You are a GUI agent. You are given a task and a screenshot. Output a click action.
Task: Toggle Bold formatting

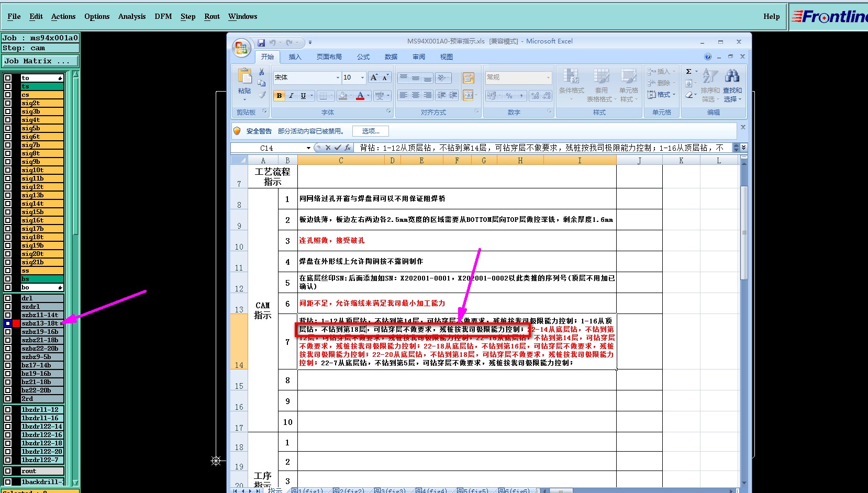coord(279,96)
